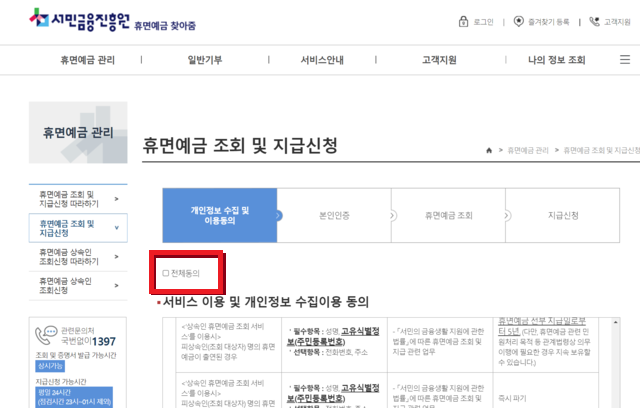The height and width of the screenshot is (408, 640).
Task: Select the 본인인증 step tab
Action: pos(334,215)
